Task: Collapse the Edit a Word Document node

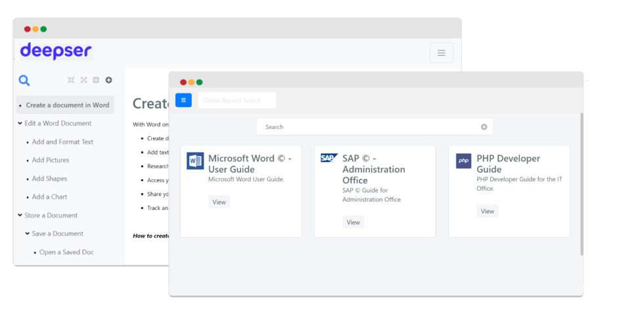Action: (20, 123)
